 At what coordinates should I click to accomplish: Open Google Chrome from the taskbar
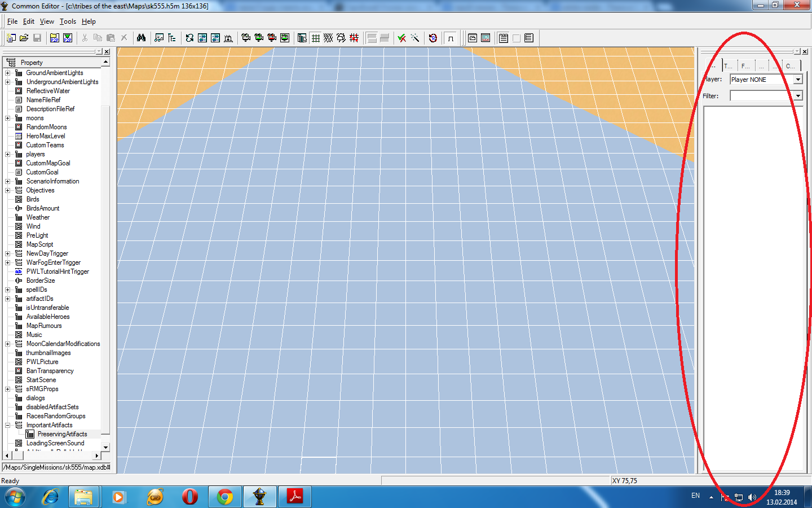(x=225, y=497)
